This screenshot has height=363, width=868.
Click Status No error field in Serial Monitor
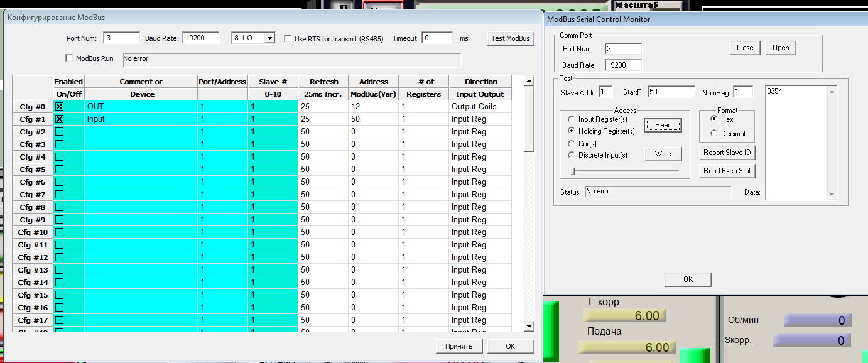(x=658, y=192)
